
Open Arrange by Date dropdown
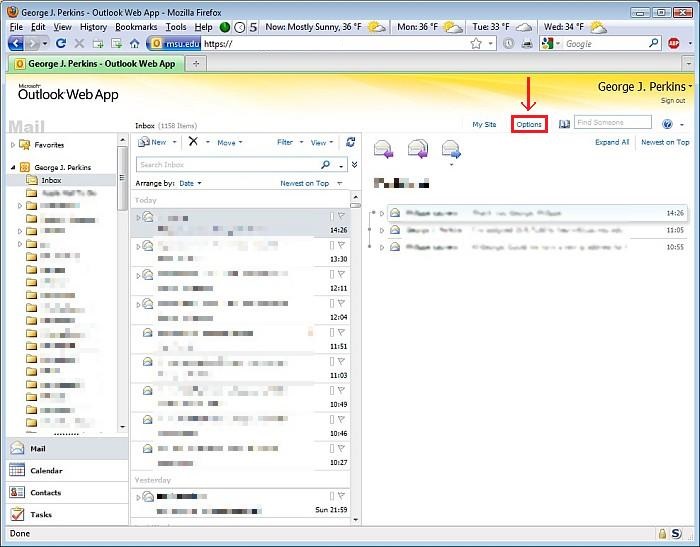point(190,183)
